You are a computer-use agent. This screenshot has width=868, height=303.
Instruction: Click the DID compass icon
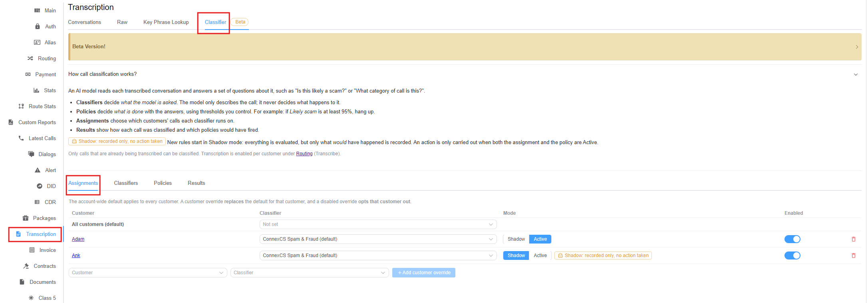(40, 186)
